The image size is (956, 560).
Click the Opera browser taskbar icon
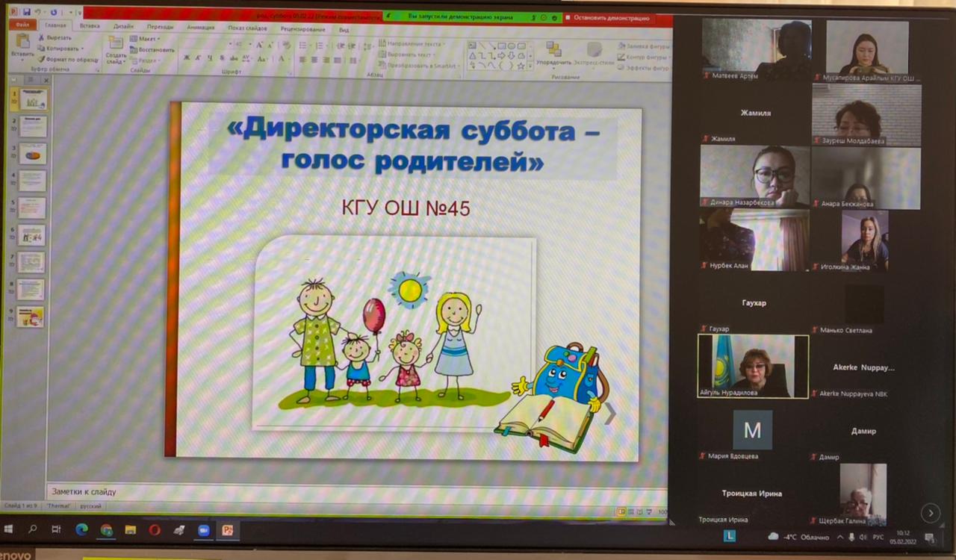tap(155, 530)
